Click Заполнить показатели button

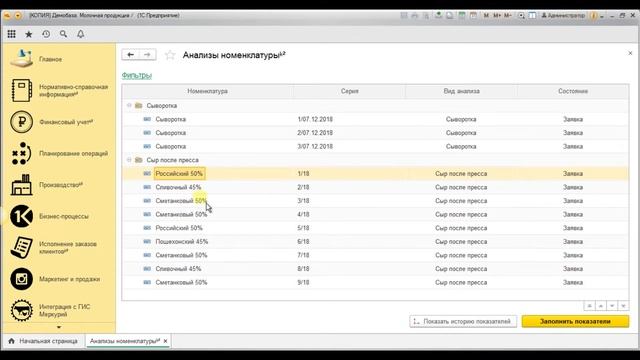click(575, 321)
